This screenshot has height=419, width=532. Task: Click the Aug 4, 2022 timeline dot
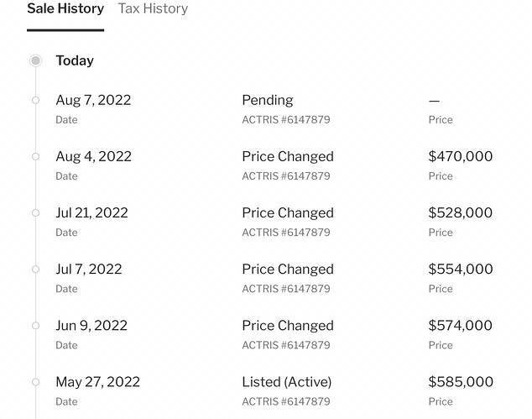click(35, 156)
